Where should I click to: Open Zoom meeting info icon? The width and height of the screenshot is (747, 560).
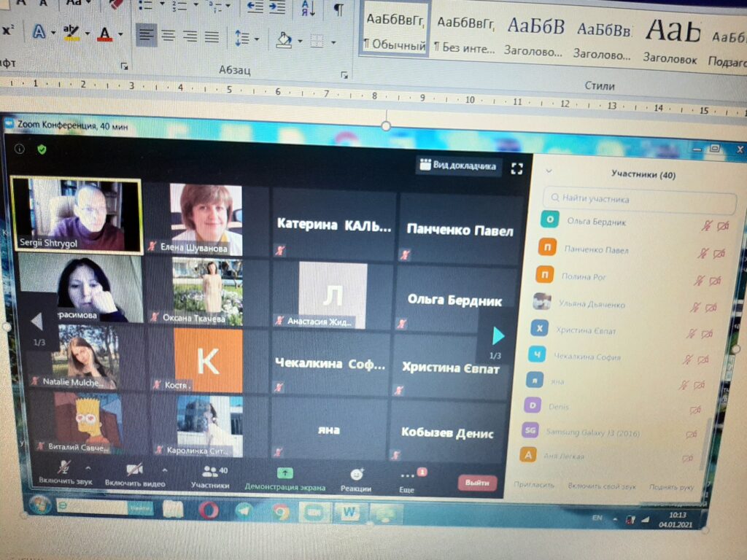pyautogui.click(x=20, y=149)
